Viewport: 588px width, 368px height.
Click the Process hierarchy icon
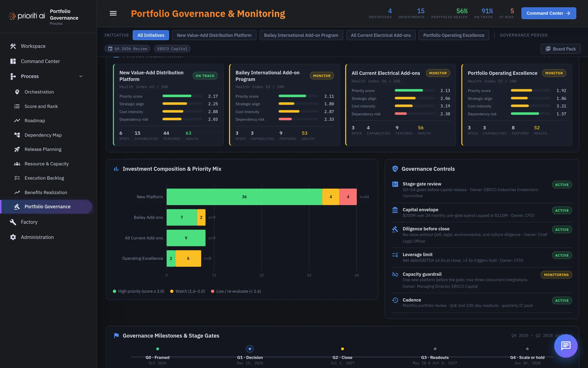pyautogui.click(x=13, y=76)
